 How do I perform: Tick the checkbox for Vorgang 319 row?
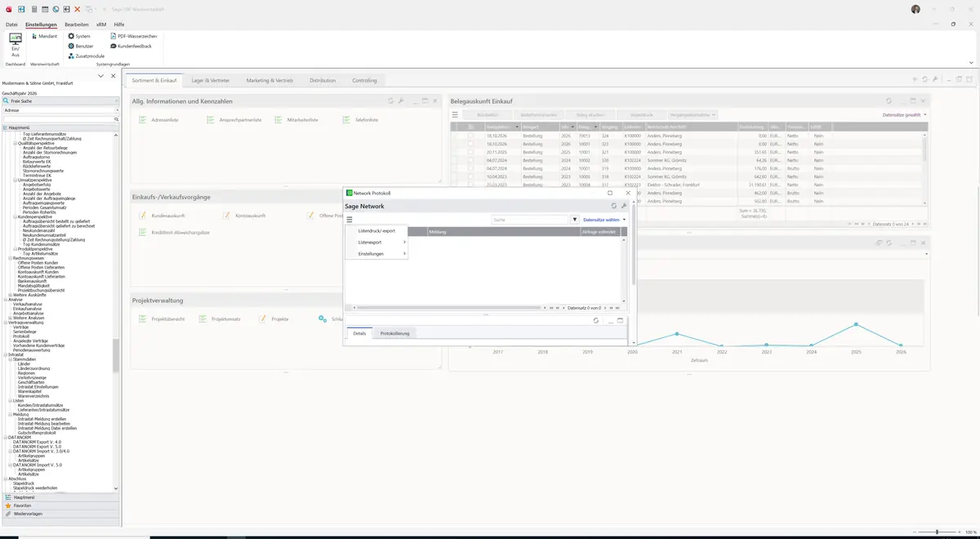point(470,168)
